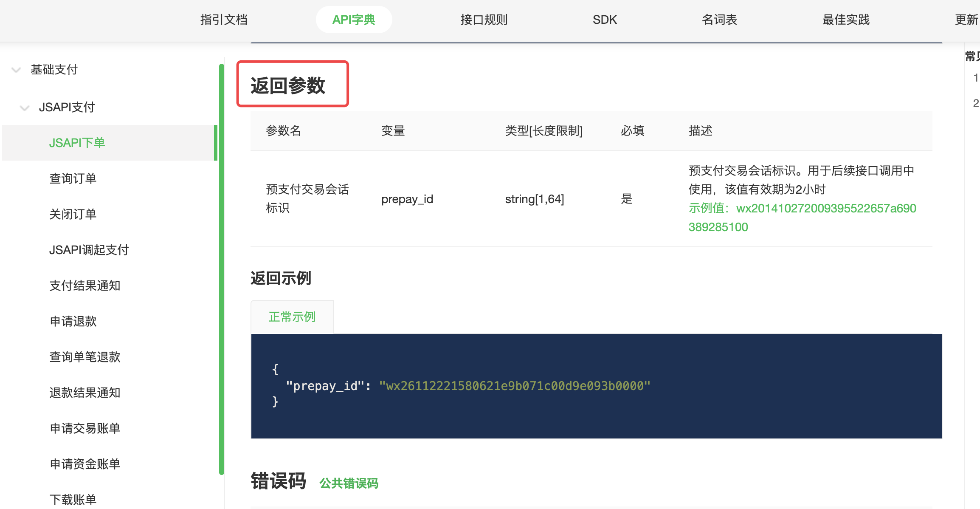Open the 关闭订单 documentation page

click(x=73, y=215)
